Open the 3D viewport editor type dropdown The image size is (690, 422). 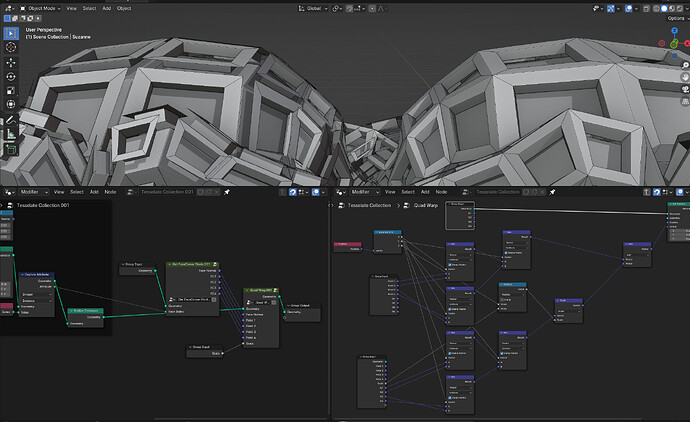pos(8,8)
